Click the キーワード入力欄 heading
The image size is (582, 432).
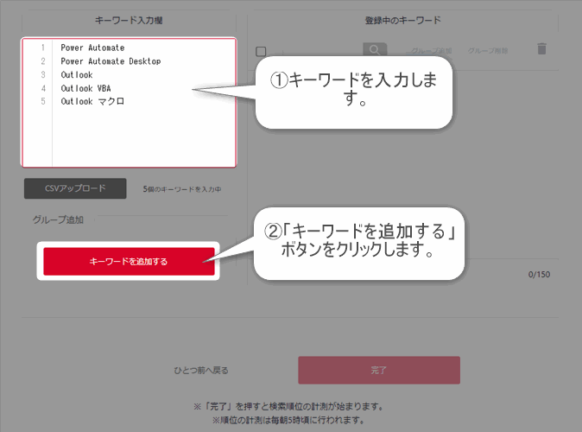pos(129,20)
